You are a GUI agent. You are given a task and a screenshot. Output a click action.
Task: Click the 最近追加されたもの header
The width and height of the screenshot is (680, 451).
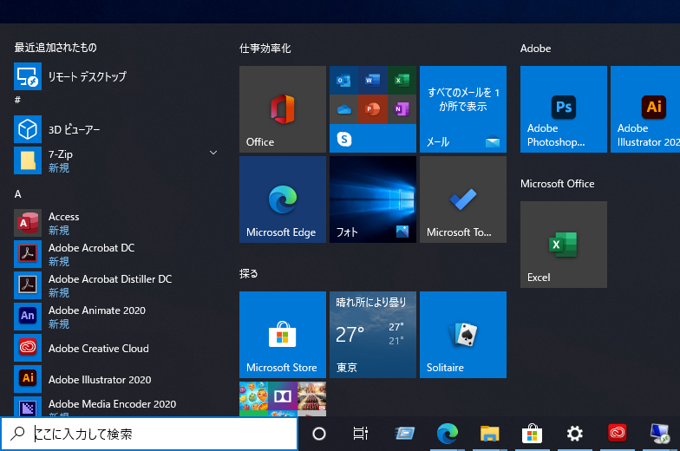(56, 47)
